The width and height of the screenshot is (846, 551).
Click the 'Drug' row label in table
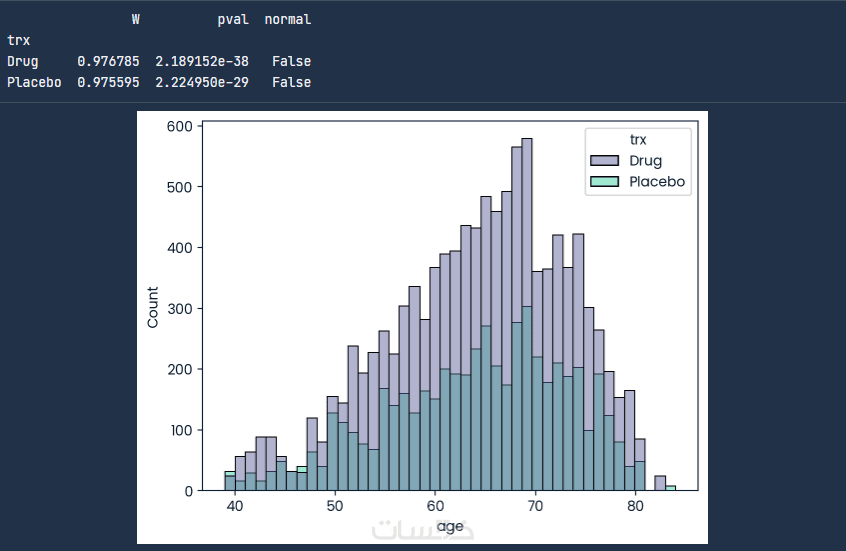pos(23,61)
